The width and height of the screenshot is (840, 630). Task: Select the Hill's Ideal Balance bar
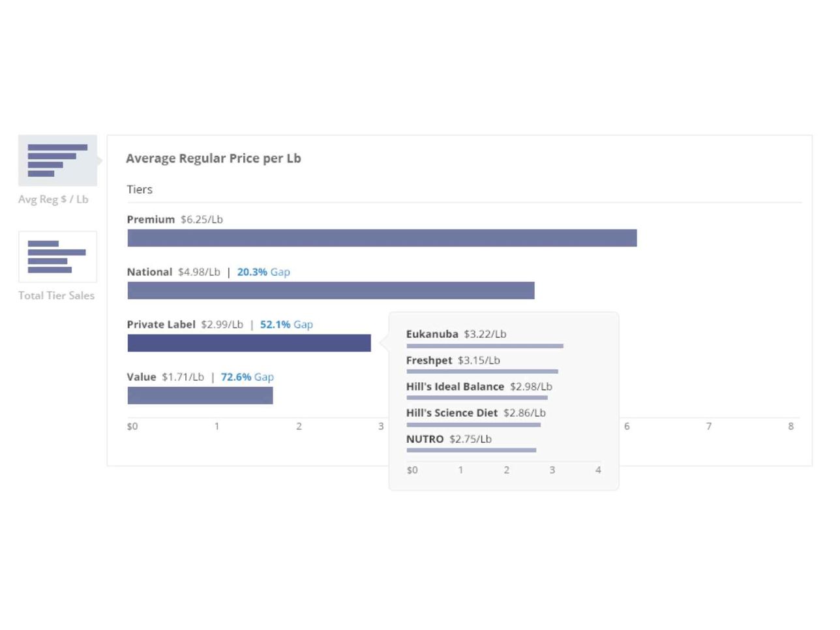[477, 398]
